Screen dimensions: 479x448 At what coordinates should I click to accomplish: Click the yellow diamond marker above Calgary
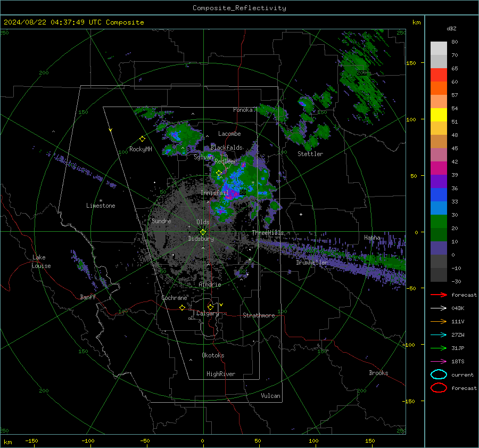coord(210,307)
